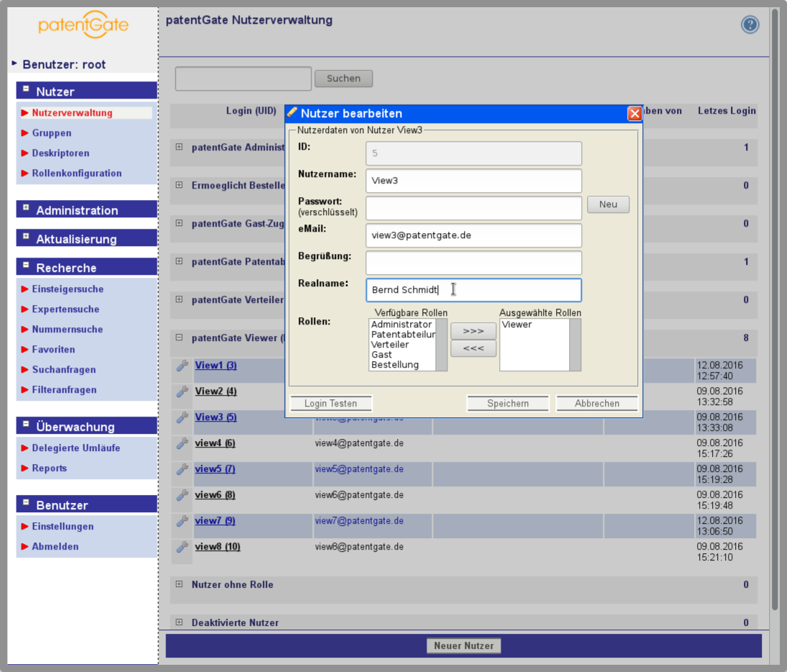Screen dimensions: 787x672
Task: Expand the patentGate Gast-Zugang group row
Action: coord(179,223)
